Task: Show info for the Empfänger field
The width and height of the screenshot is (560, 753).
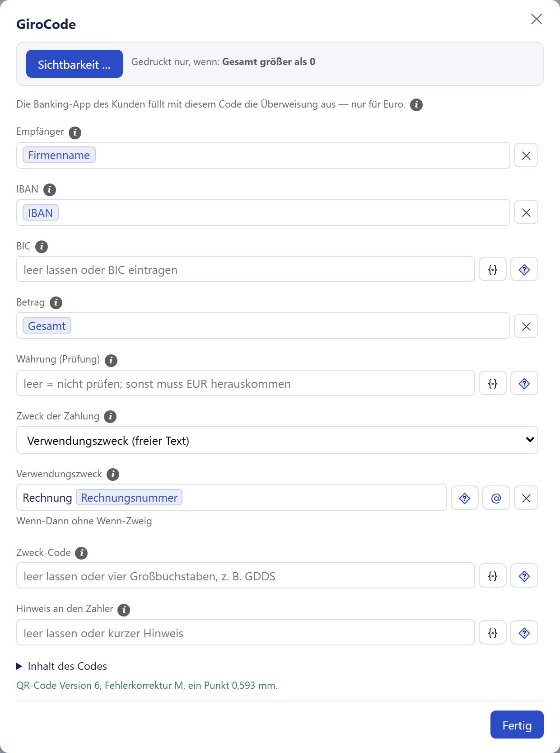Action: tap(75, 132)
